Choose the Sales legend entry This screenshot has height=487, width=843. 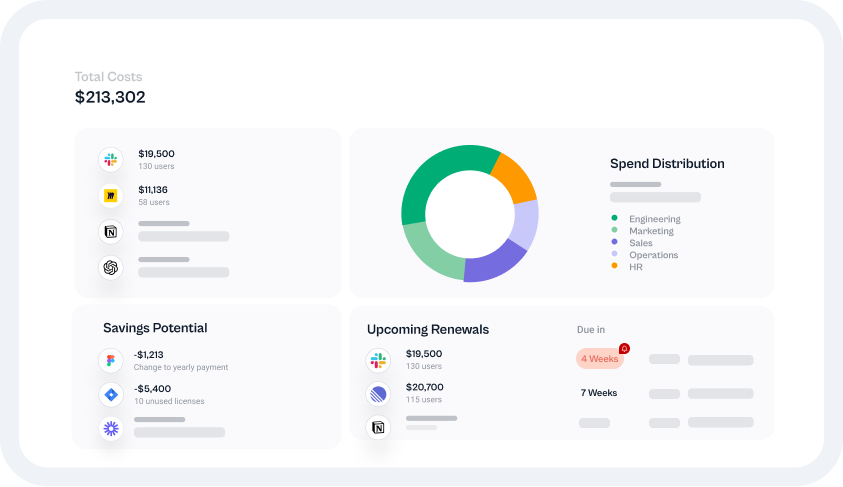click(640, 243)
